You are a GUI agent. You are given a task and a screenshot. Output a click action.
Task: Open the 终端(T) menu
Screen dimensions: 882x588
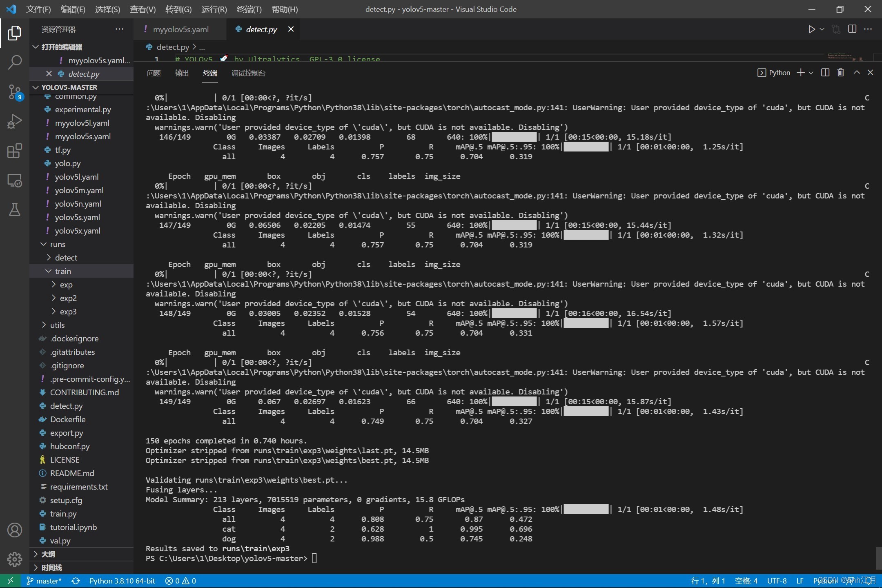(249, 9)
